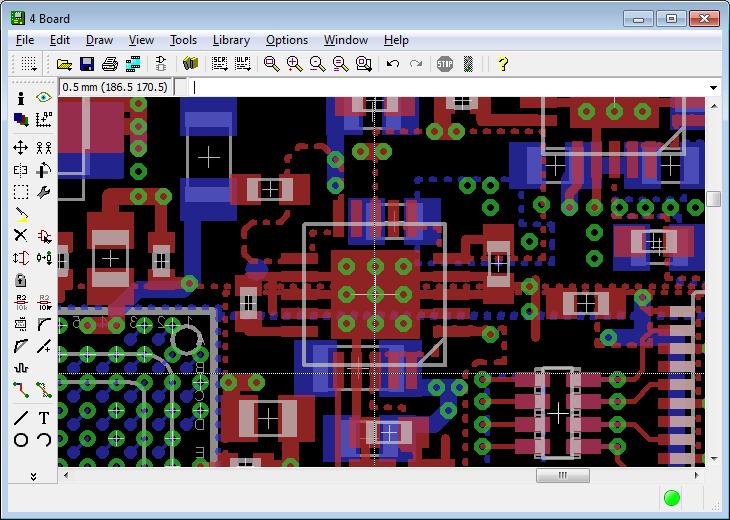Open the Library menu
The width and height of the screenshot is (730, 520).
tap(231, 40)
